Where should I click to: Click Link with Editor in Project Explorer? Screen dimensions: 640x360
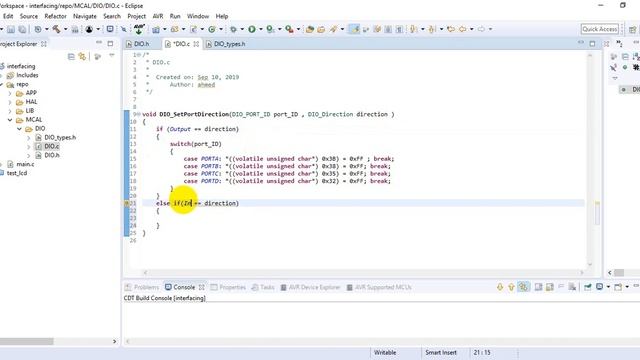[x=82, y=56]
